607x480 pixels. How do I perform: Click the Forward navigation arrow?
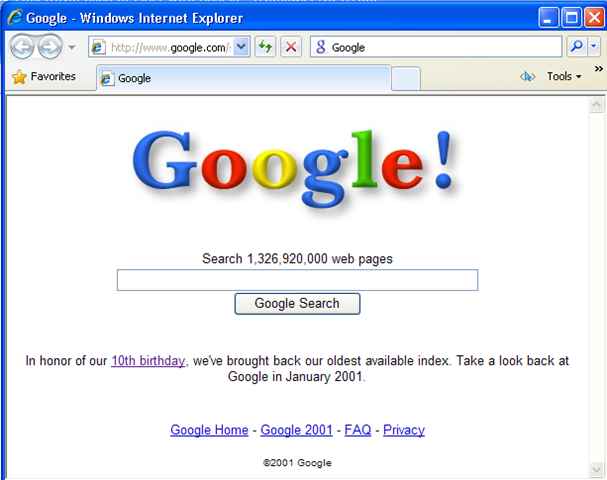(50, 47)
